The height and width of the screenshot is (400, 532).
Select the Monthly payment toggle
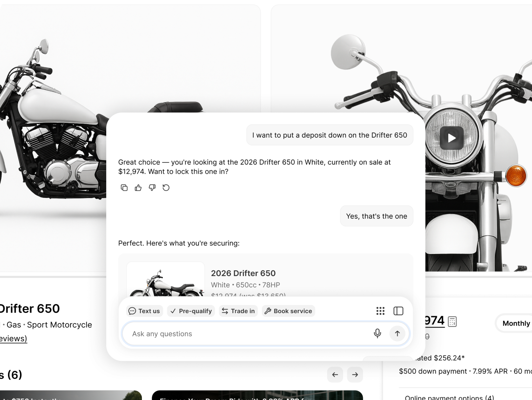516,323
